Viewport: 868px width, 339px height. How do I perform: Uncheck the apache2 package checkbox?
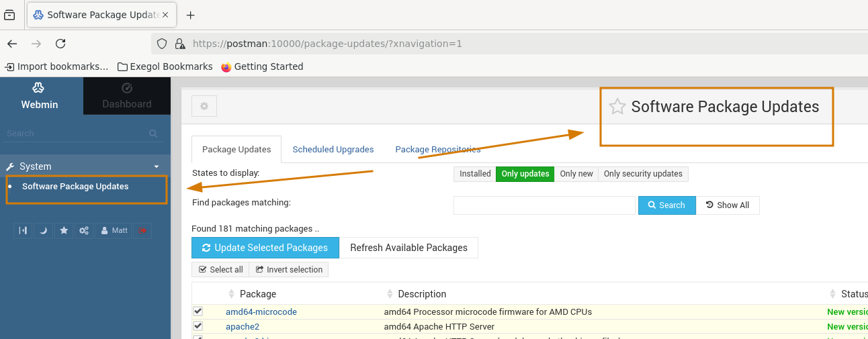point(198,326)
